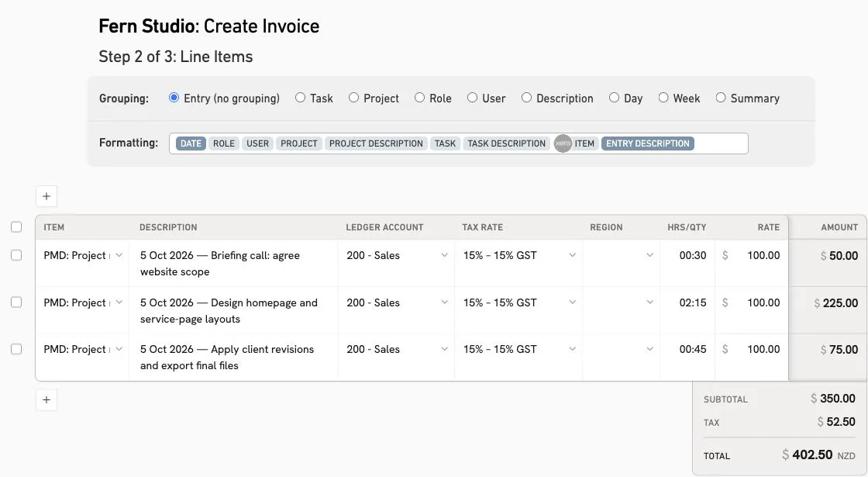
Task: Click the tax value 52.50
Action: click(836, 422)
